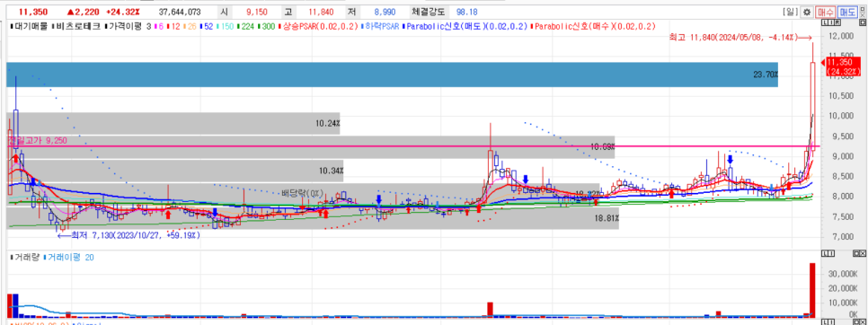The width and height of the screenshot is (868, 325).
Task: Select the R scale icon on price panel
Action: pos(837,22)
